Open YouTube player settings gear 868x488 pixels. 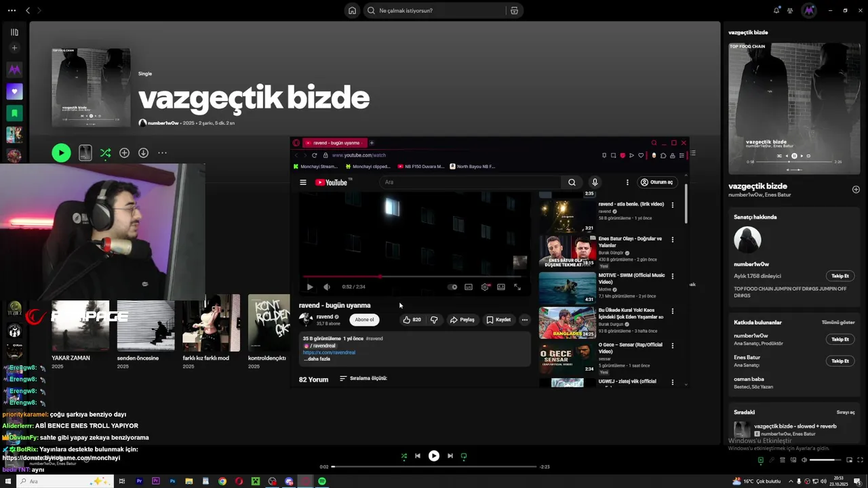(x=485, y=287)
